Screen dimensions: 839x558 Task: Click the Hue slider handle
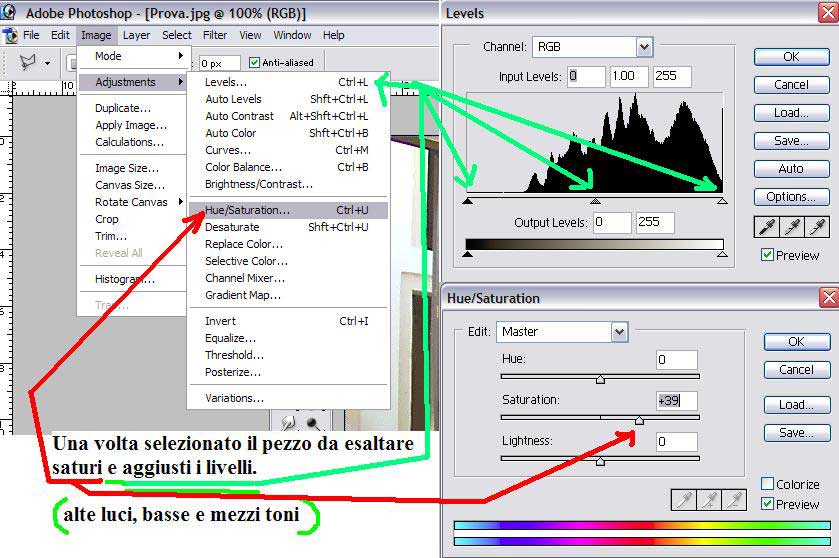click(600, 379)
